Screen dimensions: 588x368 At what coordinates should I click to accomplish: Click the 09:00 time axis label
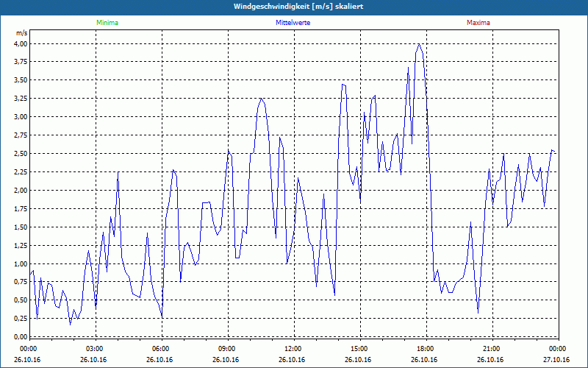[228, 349]
